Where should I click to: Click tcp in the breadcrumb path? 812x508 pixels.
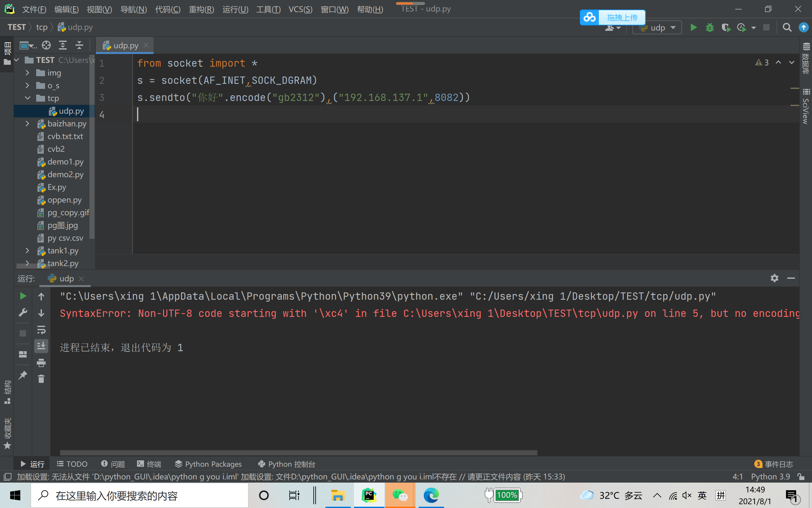click(42, 27)
